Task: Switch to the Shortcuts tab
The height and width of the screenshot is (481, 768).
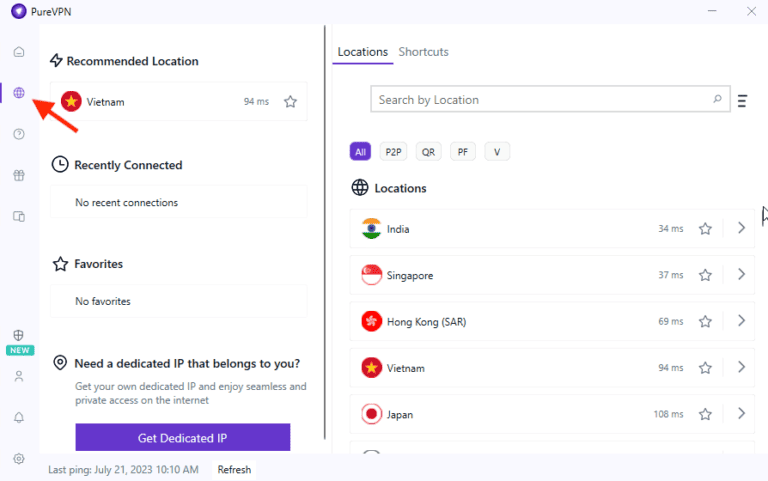Action: tap(423, 52)
